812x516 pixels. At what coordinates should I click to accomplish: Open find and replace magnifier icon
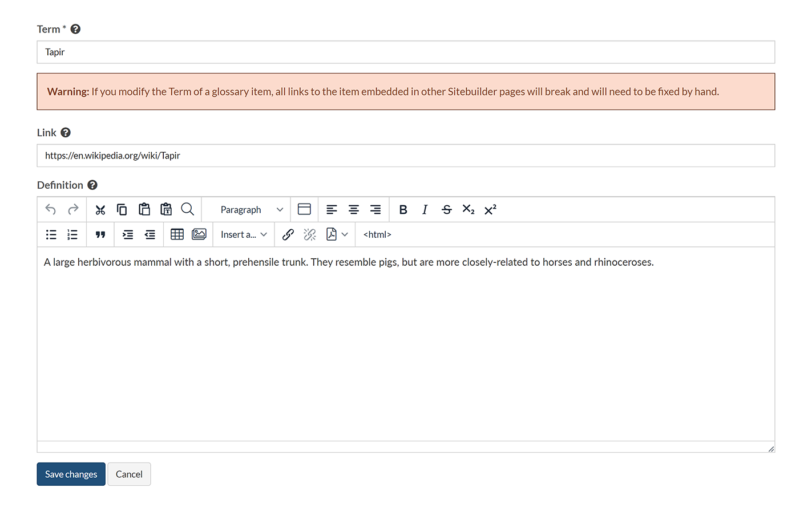point(187,210)
